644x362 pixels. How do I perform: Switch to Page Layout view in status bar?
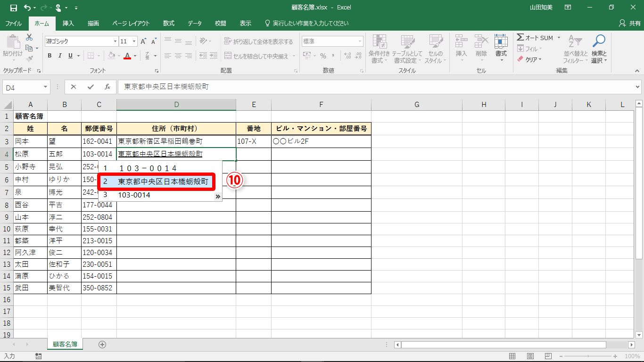pos(530,356)
